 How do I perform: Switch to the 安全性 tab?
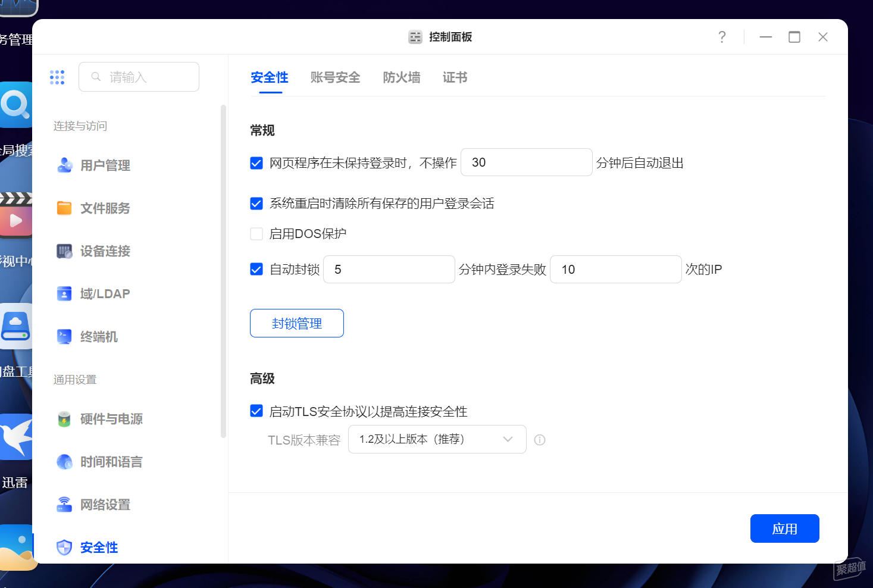[x=270, y=77]
